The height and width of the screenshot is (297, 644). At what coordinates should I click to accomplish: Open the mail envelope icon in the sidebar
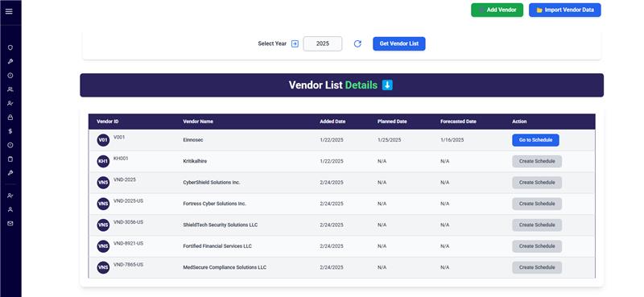pos(10,224)
